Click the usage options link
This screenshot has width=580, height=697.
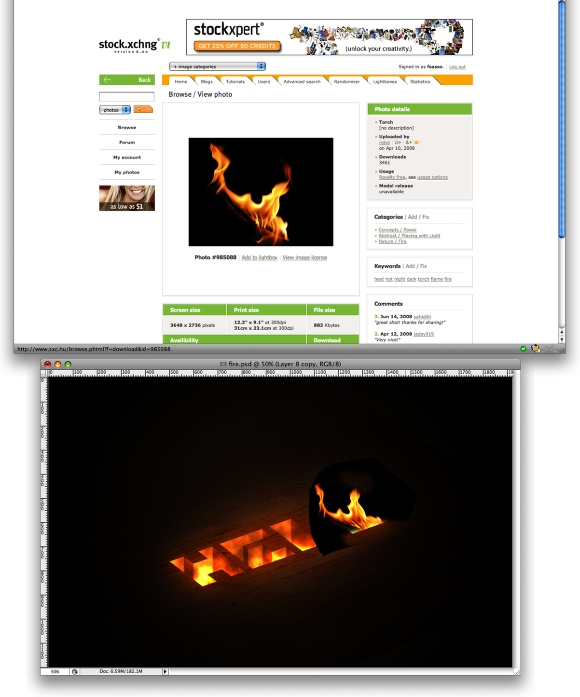pos(432,177)
